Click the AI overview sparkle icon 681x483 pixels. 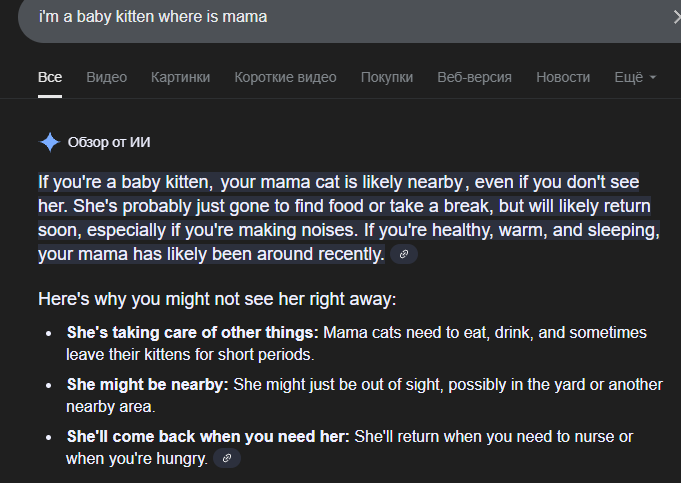point(50,142)
